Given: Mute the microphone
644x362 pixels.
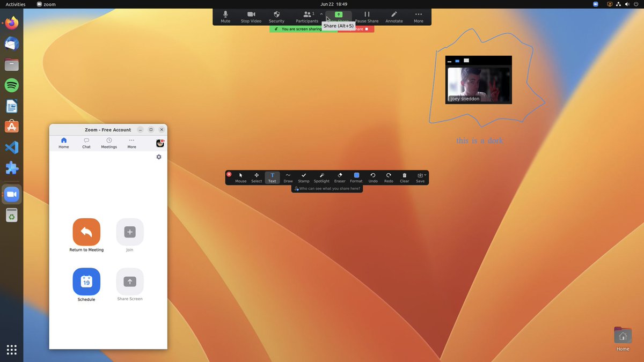Looking at the screenshot, I should pyautogui.click(x=225, y=16).
